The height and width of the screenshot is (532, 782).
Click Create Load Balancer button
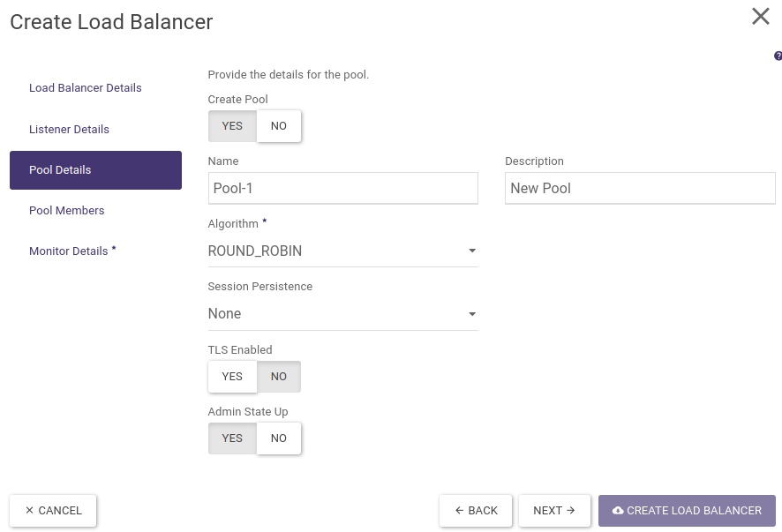(687, 511)
